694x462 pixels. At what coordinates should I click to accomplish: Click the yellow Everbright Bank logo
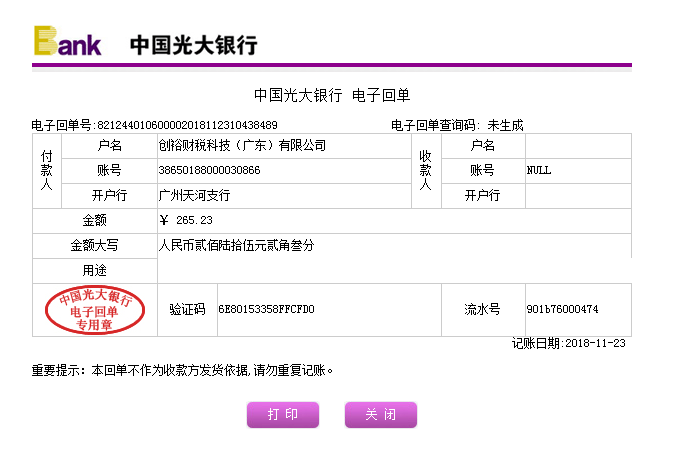point(67,42)
